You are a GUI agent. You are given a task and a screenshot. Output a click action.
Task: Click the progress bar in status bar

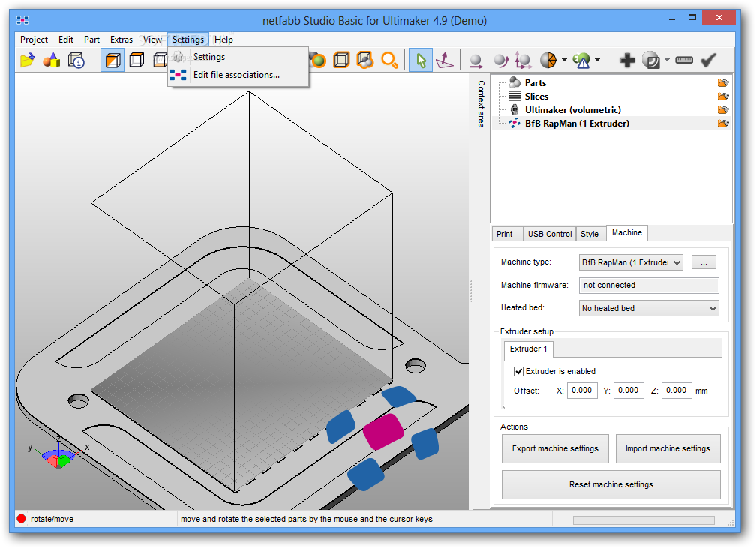click(x=643, y=520)
